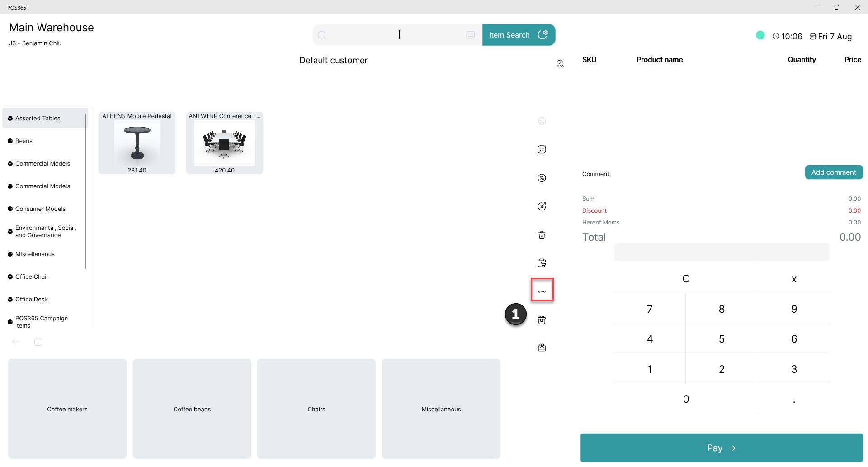The width and height of the screenshot is (868, 467).
Task: Click the home icon below category list
Action: [x=38, y=342]
